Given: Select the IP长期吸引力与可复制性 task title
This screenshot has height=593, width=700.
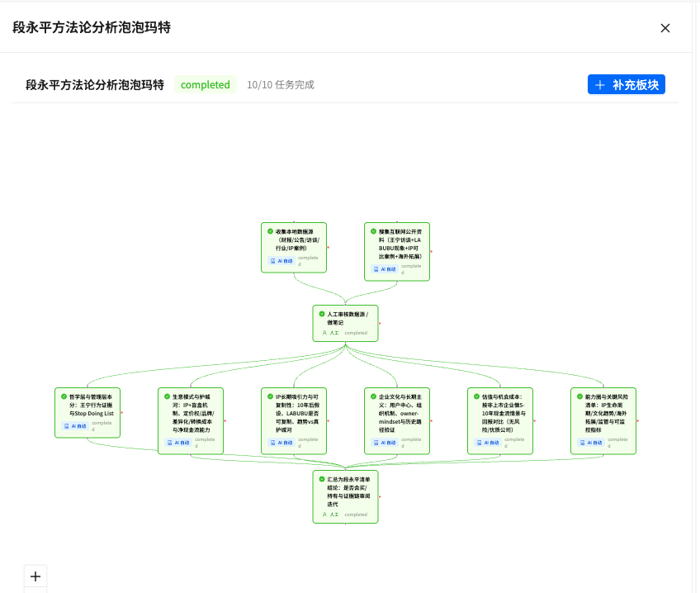Looking at the screenshot, I should [297, 413].
